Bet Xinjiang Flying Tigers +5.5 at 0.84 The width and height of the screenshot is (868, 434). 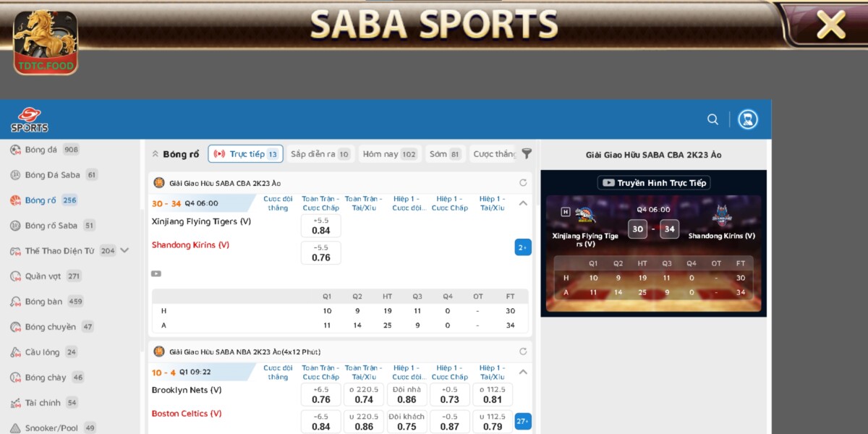(320, 226)
